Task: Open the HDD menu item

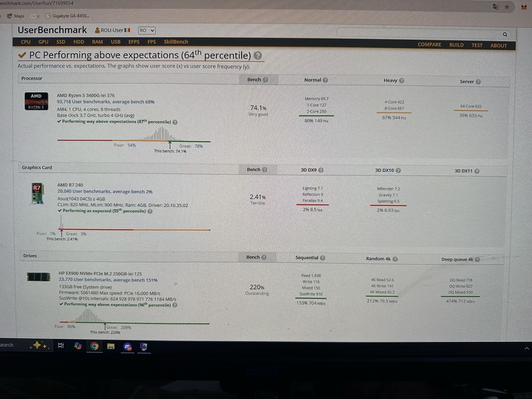Action: point(79,42)
